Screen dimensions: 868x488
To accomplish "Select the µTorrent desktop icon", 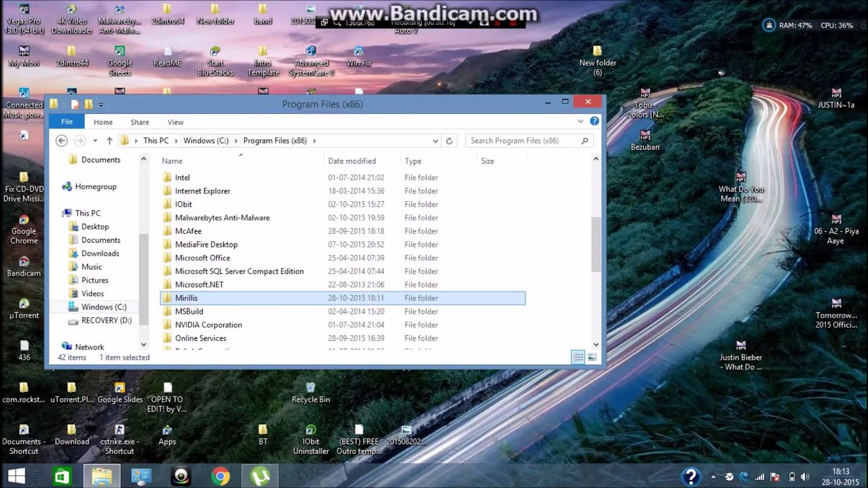I will click(x=24, y=308).
